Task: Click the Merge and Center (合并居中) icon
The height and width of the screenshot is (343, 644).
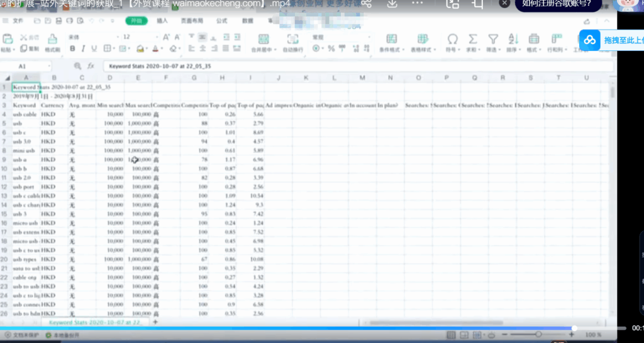Action: pyautogui.click(x=262, y=40)
